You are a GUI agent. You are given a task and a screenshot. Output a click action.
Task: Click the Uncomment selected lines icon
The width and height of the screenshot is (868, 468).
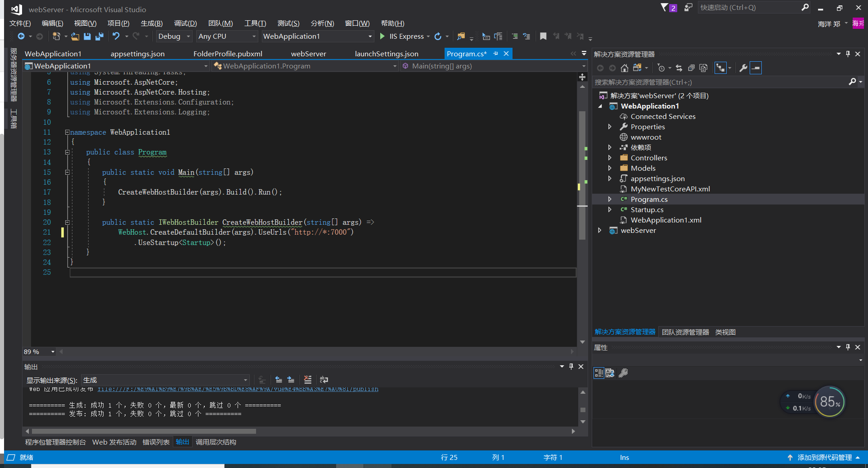click(x=526, y=36)
